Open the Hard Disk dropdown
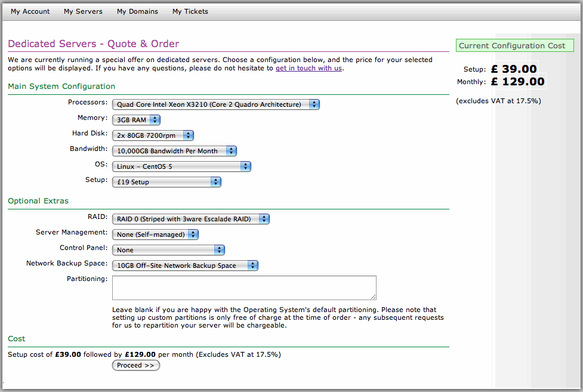This screenshot has height=392, width=583. click(x=153, y=135)
